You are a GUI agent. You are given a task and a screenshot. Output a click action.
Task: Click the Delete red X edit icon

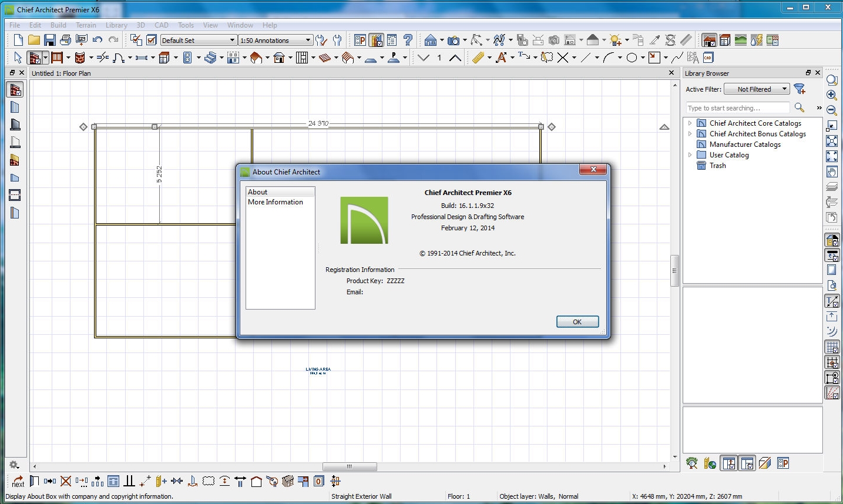pos(66,481)
